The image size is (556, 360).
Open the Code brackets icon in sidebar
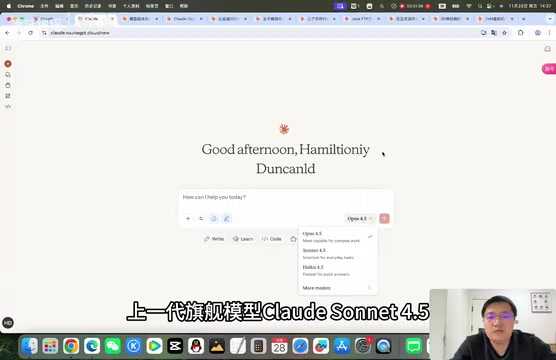click(x=8, y=106)
